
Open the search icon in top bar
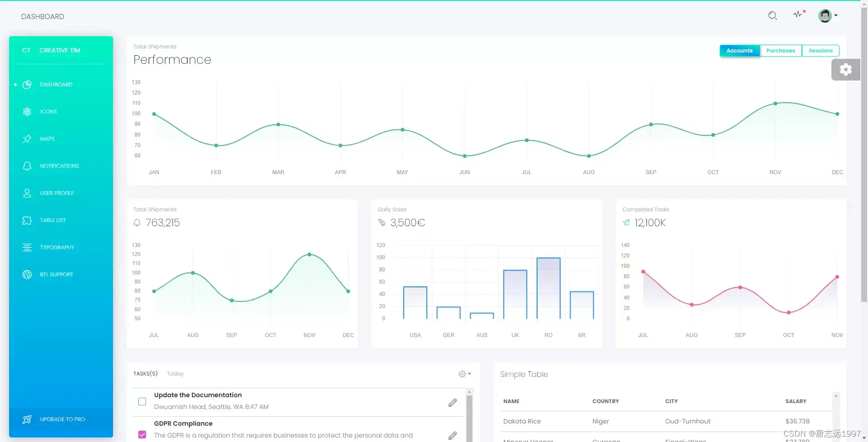(773, 16)
